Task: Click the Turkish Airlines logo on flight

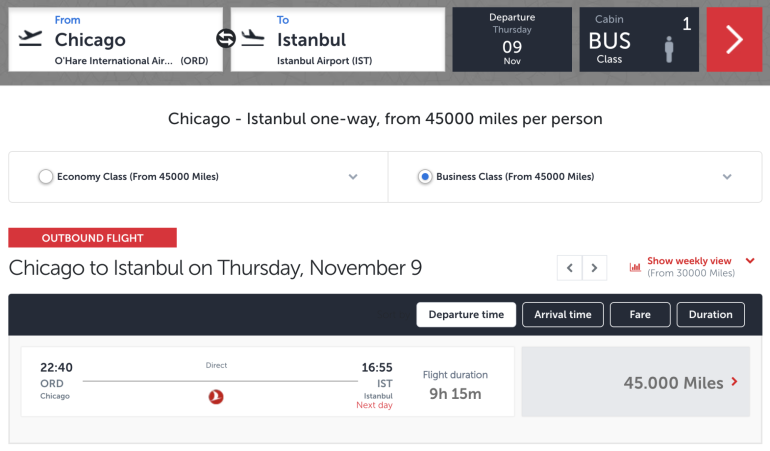Action: tap(216, 397)
